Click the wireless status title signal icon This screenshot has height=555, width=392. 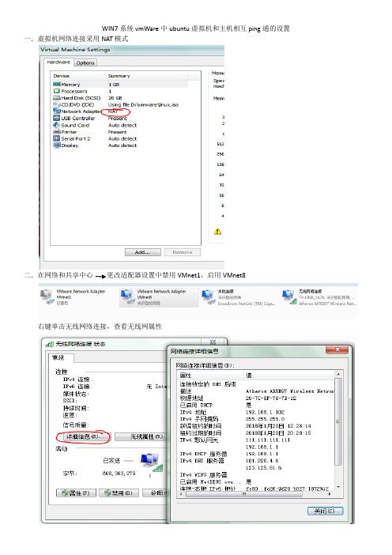(x=50, y=344)
